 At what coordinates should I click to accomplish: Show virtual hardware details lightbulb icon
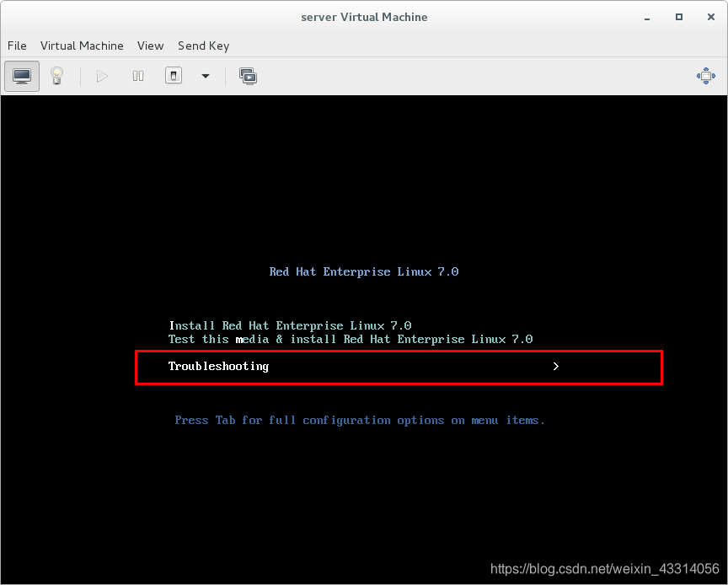[56, 76]
